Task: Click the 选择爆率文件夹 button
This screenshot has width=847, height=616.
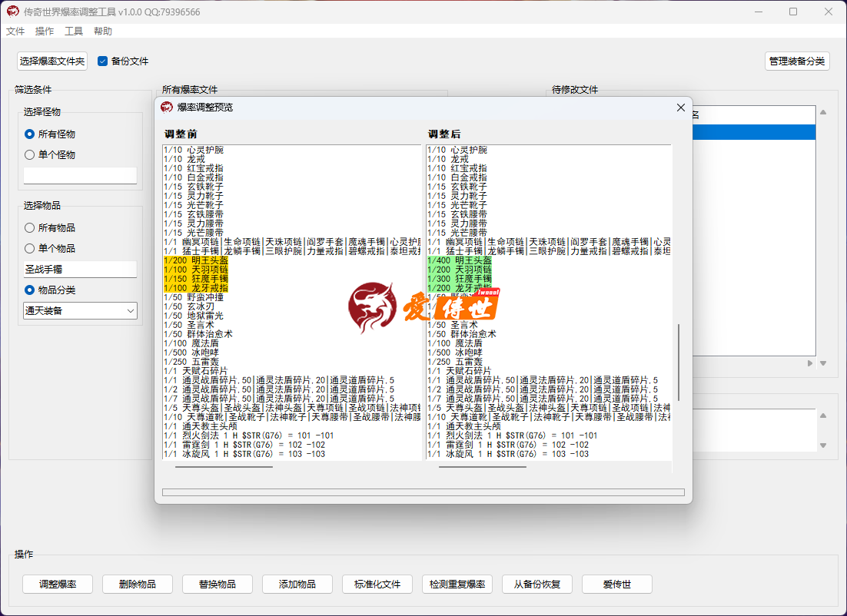Action: [x=52, y=61]
